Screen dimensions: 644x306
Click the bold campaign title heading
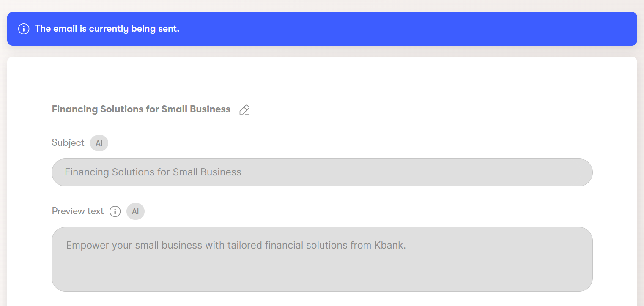coord(141,109)
